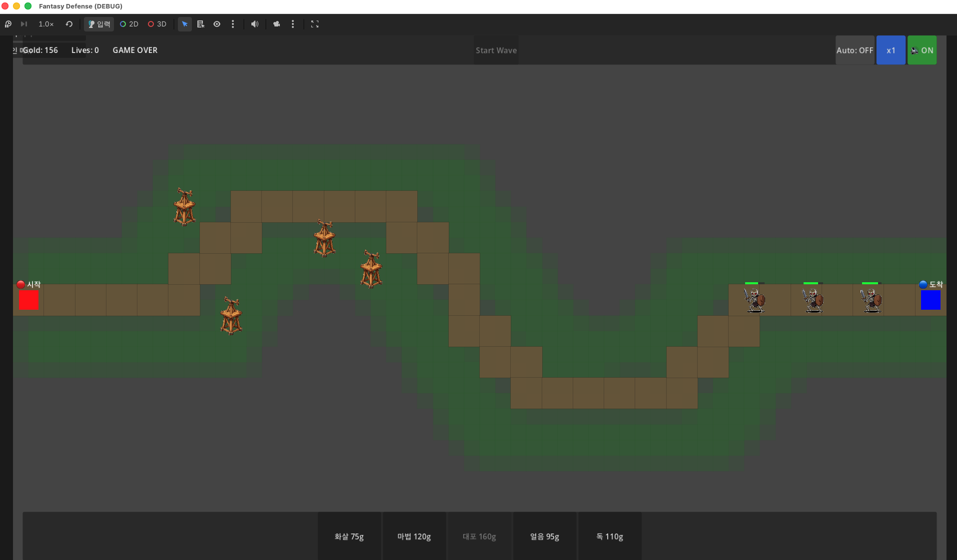This screenshot has height=560, width=957.
Task: Select the 3D mode option
Action: pyautogui.click(x=157, y=24)
